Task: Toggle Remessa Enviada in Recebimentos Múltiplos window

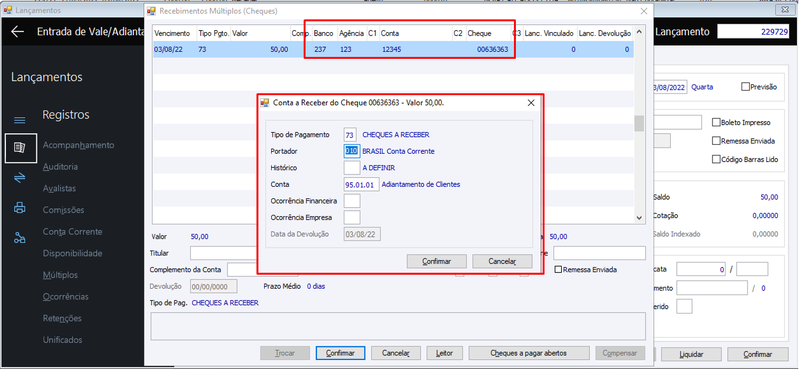Action: 558,269
